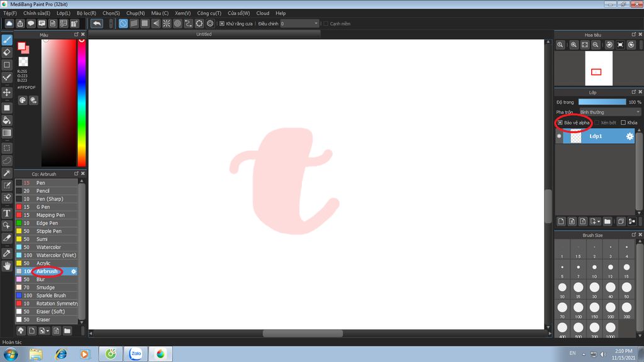Image resolution: width=644 pixels, height=362 pixels.
Task: Toggle the Khử răng cưa checkbox
Action: tap(222, 24)
